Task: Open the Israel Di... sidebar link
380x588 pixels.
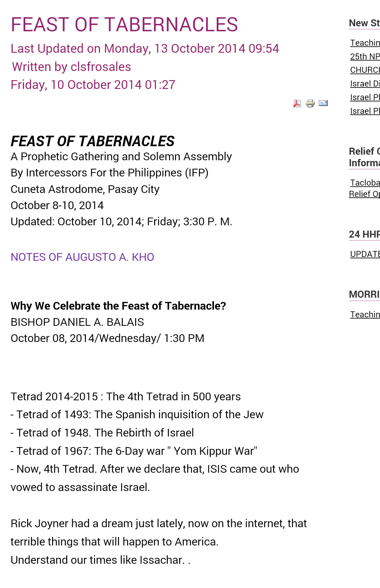Action: tap(365, 84)
